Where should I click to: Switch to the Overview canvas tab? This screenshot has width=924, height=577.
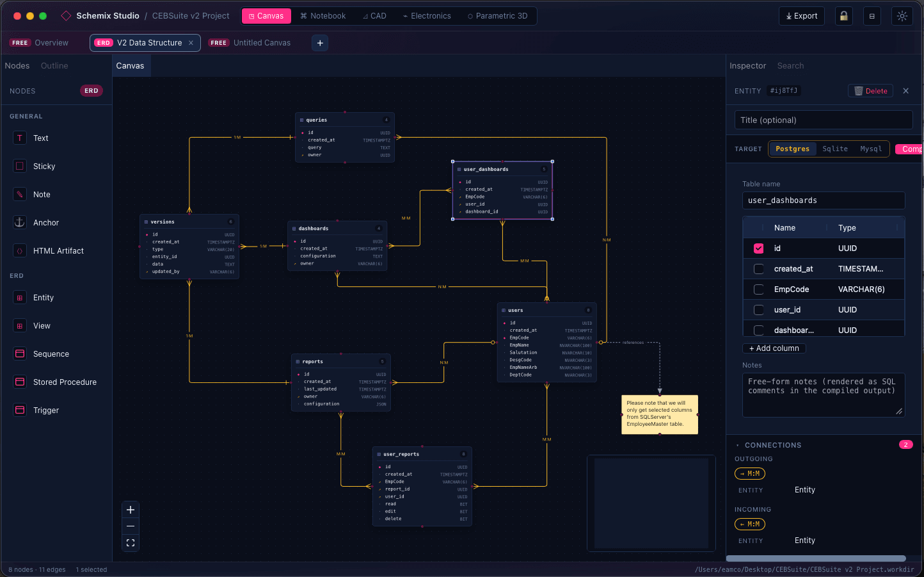(40, 43)
